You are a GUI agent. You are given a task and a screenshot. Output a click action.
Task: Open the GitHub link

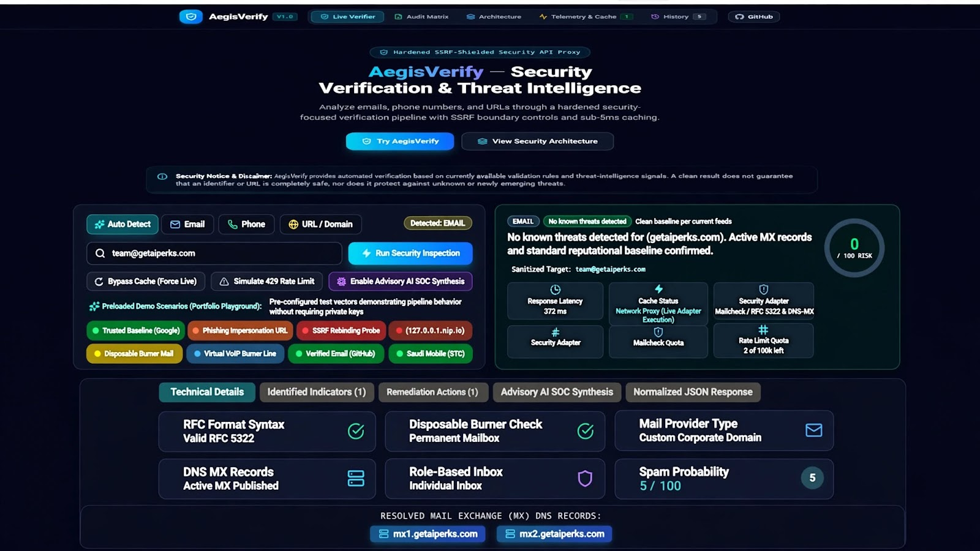tap(754, 17)
